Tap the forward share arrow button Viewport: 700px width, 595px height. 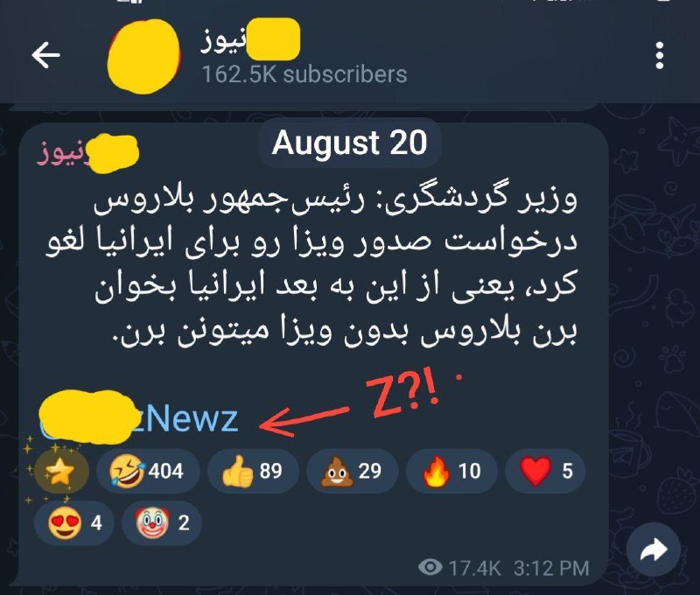653,549
